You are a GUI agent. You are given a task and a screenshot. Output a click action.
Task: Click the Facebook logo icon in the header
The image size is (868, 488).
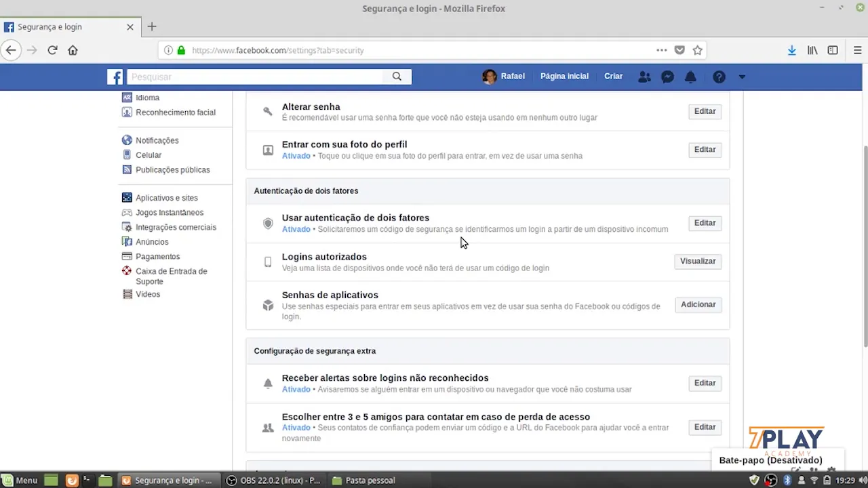(115, 77)
